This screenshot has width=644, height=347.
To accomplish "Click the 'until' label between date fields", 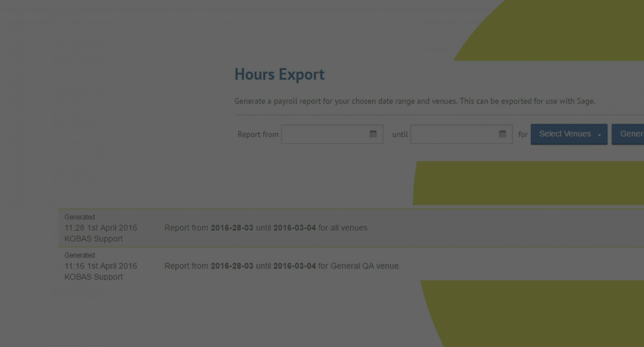I will pos(400,135).
